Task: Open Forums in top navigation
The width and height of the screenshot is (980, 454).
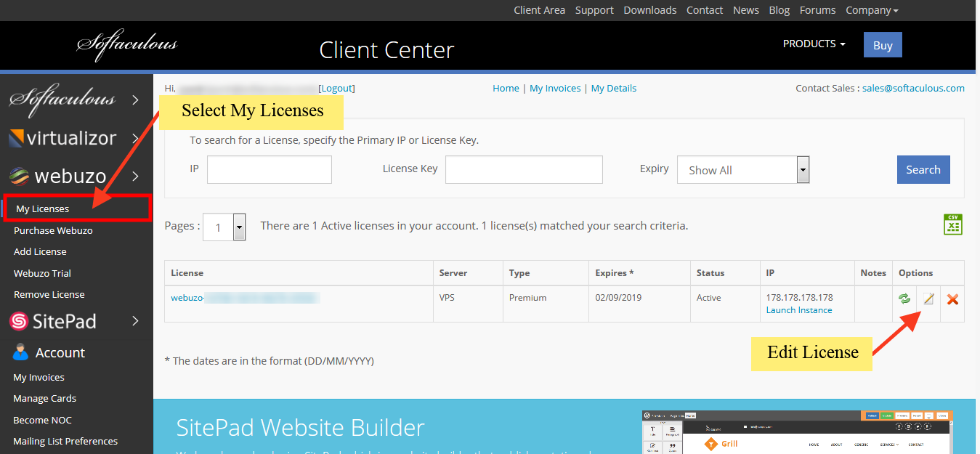Action: click(x=818, y=10)
